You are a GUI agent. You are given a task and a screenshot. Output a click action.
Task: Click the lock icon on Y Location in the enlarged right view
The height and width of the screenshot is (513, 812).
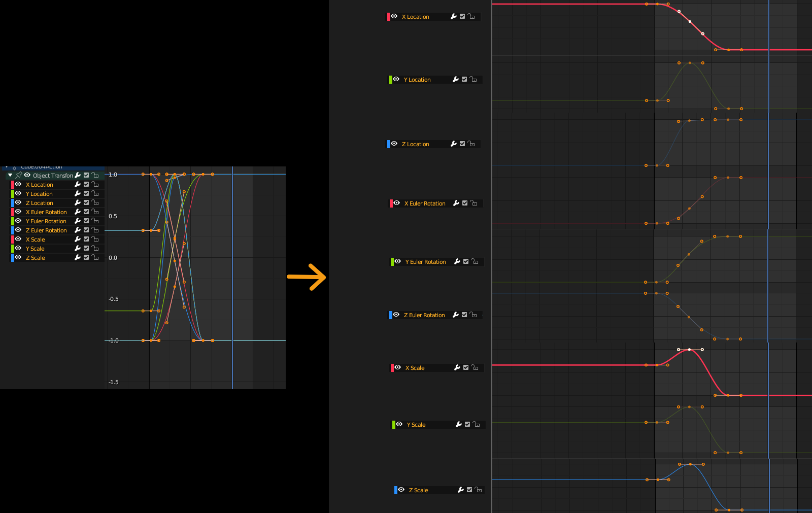click(x=473, y=80)
